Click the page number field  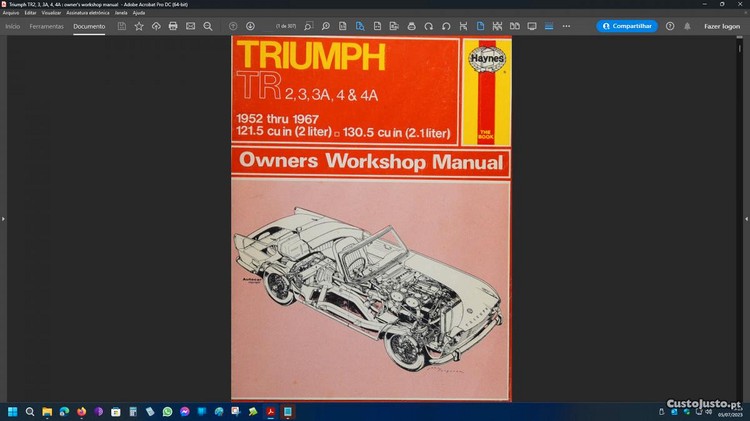pyautogui.click(x=283, y=26)
